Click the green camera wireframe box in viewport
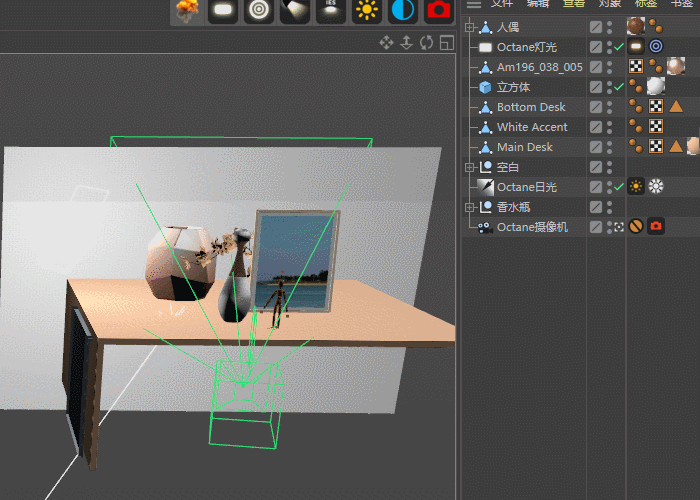This screenshot has width=700, height=500. [245, 404]
